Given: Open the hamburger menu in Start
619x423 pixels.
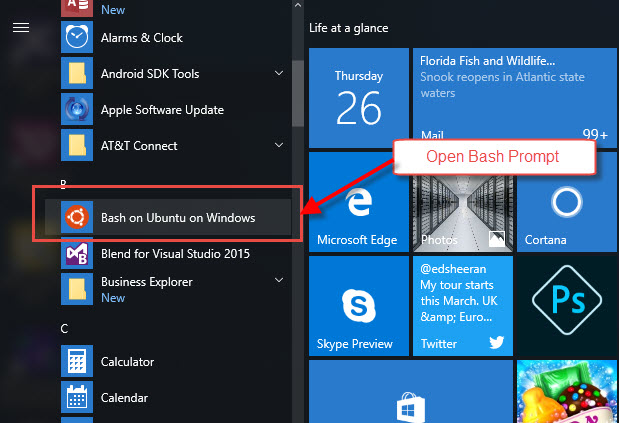Looking at the screenshot, I should pyautogui.click(x=21, y=28).
